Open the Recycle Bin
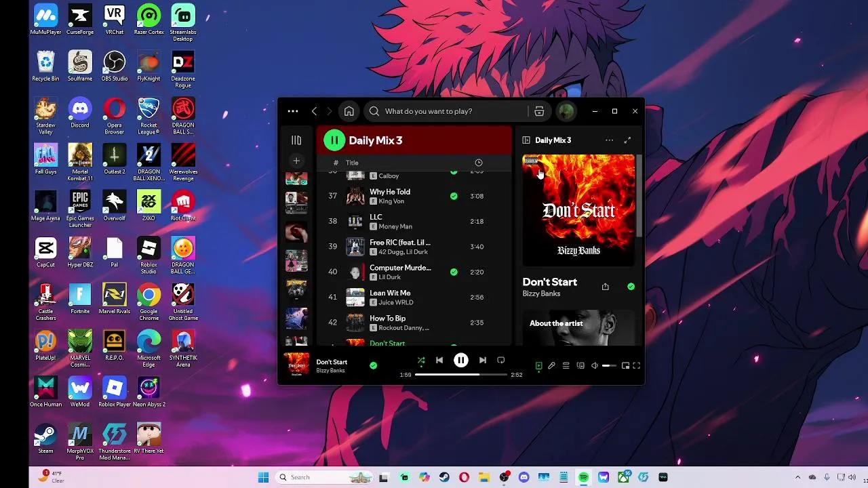Viewport: 868px width, 488px height. click(45, 66)
